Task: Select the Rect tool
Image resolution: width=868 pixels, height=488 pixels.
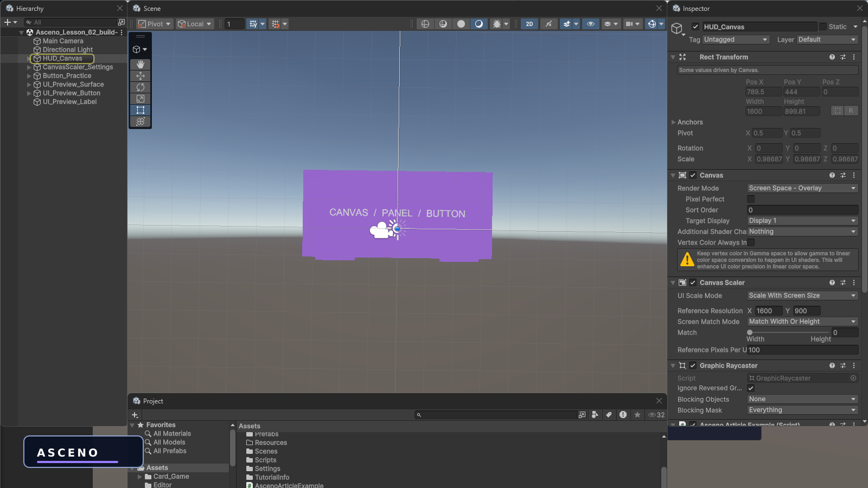Action: pyautogui.click(x=140, y=110)
